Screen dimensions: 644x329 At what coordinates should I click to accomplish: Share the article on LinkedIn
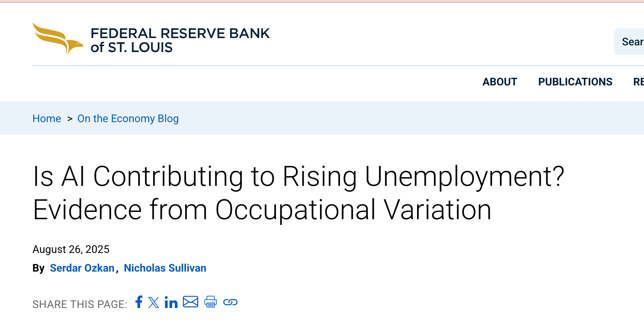pyautogui.click(x=171, y=303)
